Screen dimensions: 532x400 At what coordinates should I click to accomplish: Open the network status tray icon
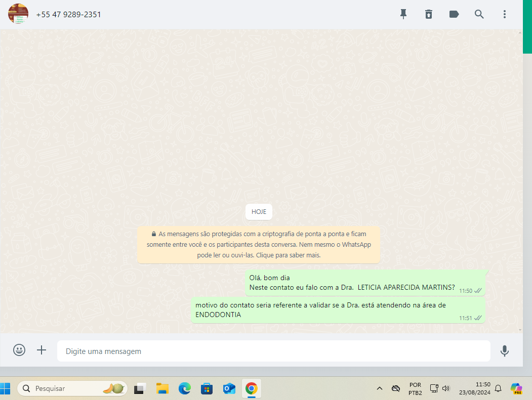[434, 388]
